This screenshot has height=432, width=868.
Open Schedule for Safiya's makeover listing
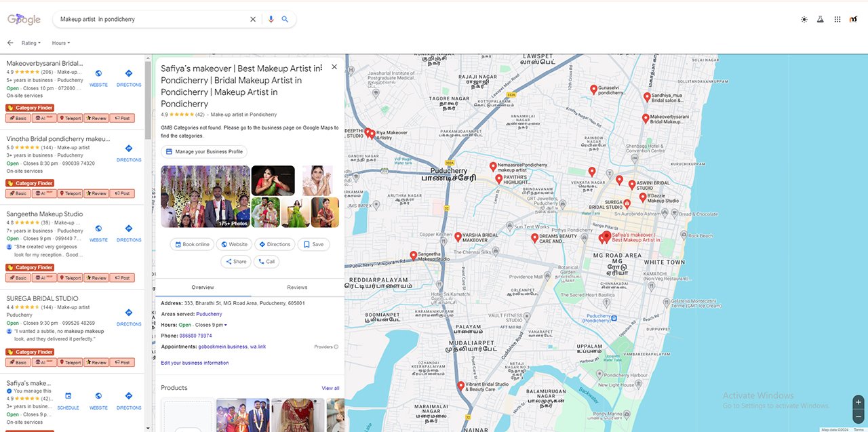click(x=68, y=400)
